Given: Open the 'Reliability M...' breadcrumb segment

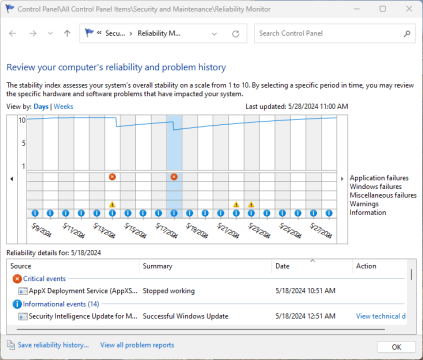Looking at the screenshot, I should click(159, 33).
